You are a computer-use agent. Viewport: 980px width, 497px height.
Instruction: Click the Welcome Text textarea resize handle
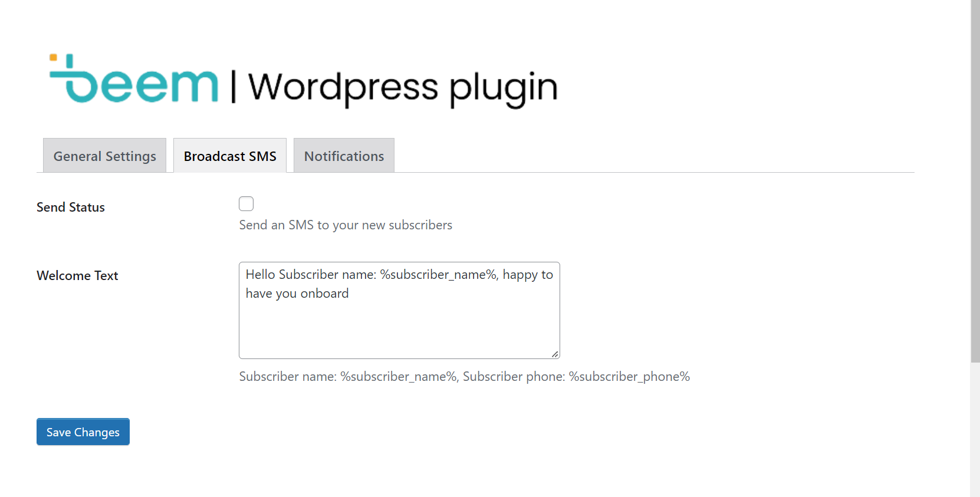click(555, 354)
